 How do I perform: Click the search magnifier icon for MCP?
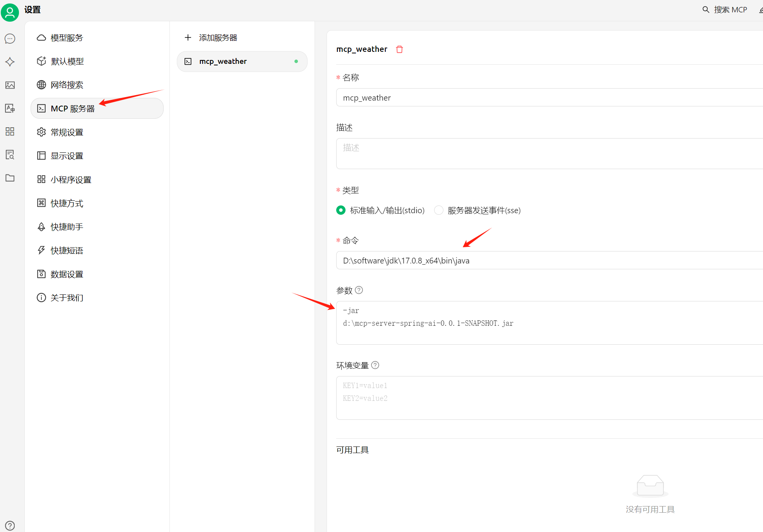706,10
